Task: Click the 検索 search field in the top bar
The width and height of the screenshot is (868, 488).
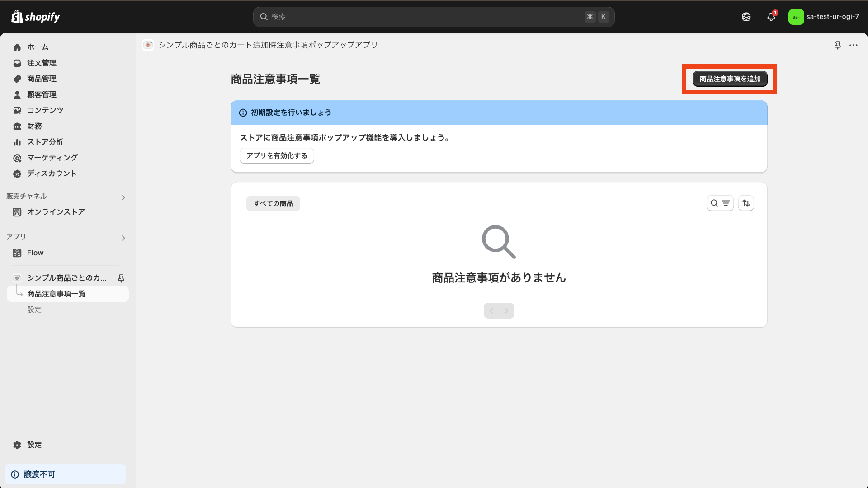Action: 434,17
